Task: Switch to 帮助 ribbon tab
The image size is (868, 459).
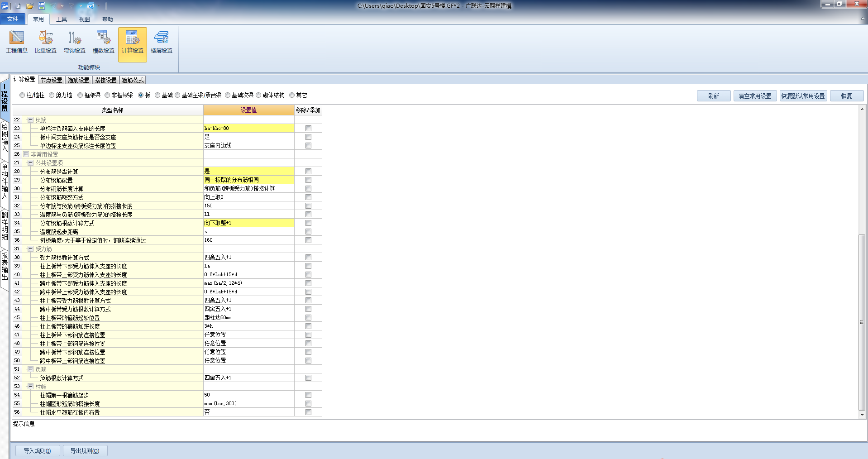Action: 108,19
